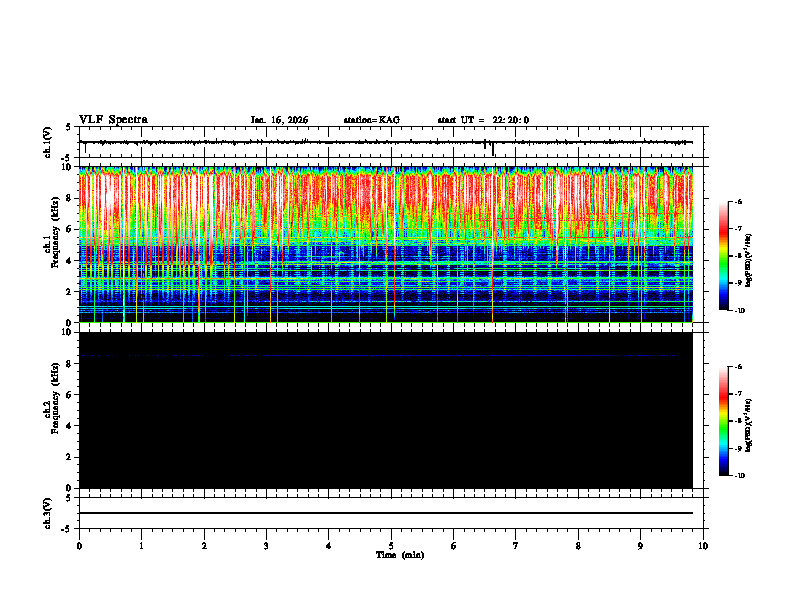Click the ch.2 spectrogram color scale bar
The width and height of the screenshot is (792, 612).
(724, 421)
